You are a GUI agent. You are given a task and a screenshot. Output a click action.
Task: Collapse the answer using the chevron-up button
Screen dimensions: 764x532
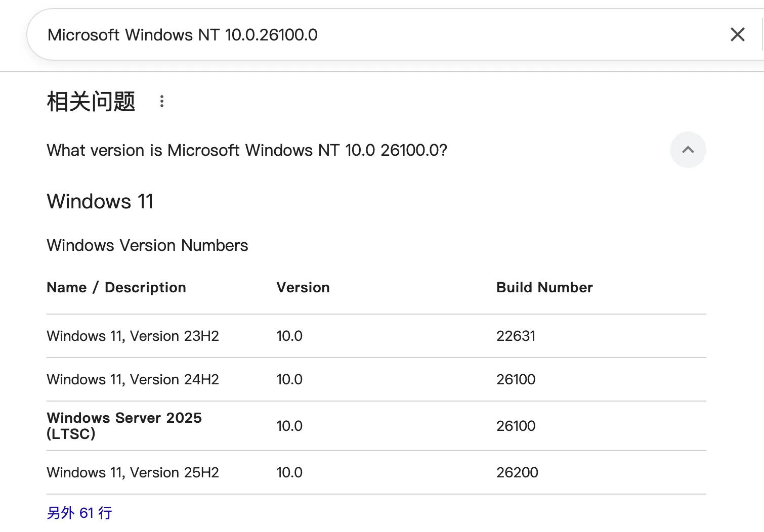688,150
